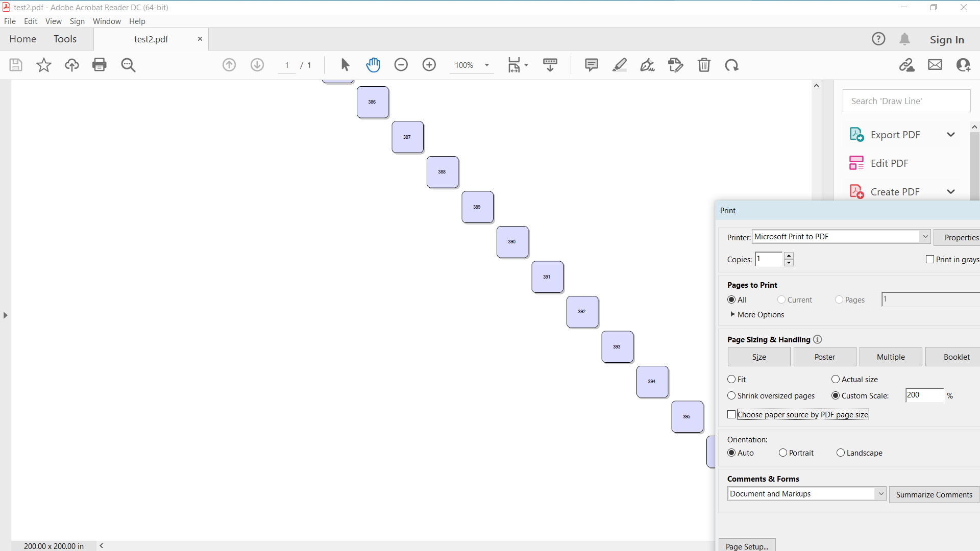Enable Choose paper source by PDF page size
Screen dimensions: 980x551
click(x=731, y=414)
